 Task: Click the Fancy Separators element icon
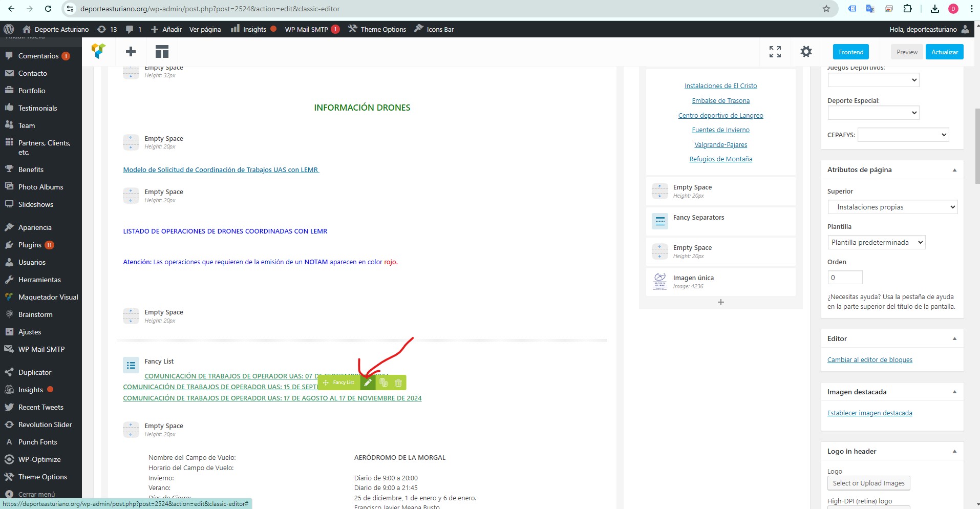coord(660,221)
